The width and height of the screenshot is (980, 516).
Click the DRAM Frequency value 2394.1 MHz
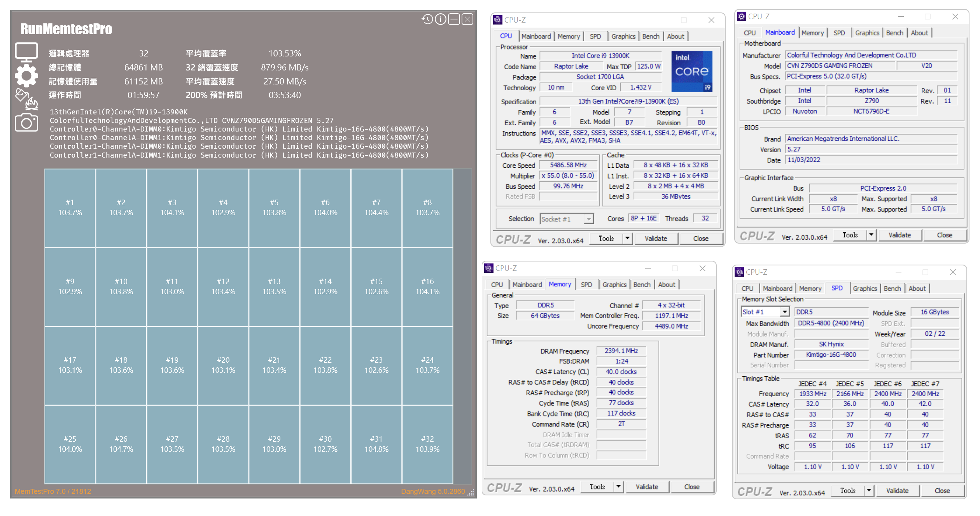click(x=621, y=351)
